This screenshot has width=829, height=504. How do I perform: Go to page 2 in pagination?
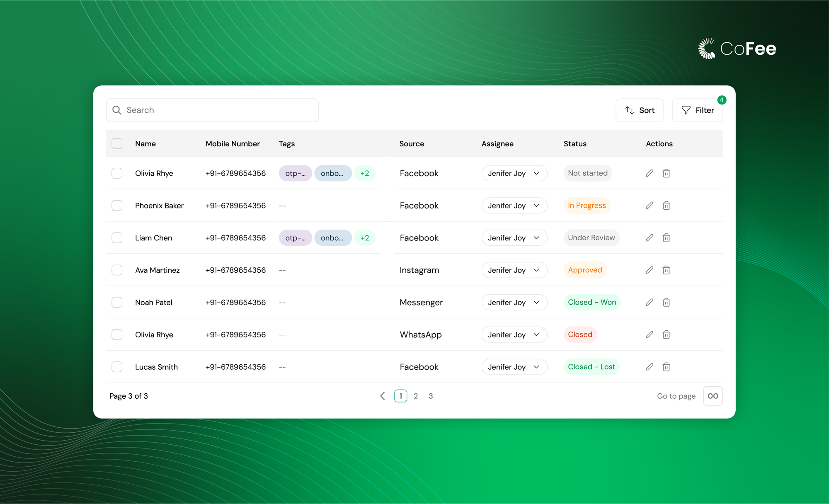coord(416,396)
